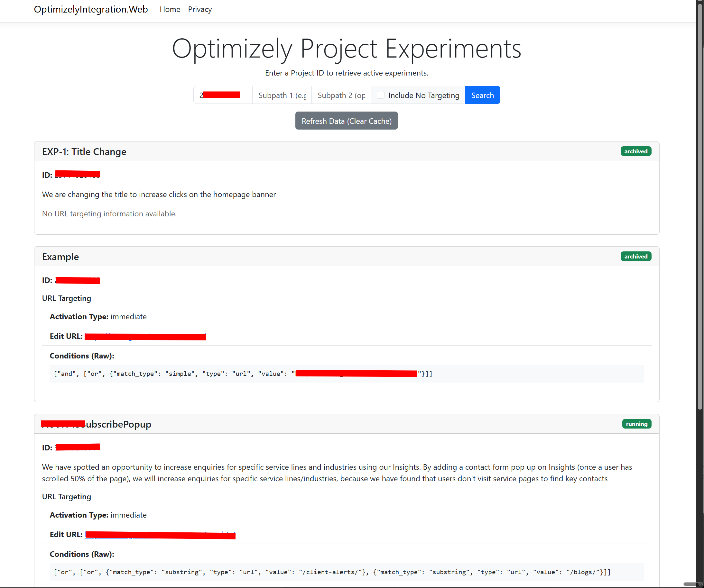Focus the Project ID input field
The image size is (704, 588).
click(223, 95)
